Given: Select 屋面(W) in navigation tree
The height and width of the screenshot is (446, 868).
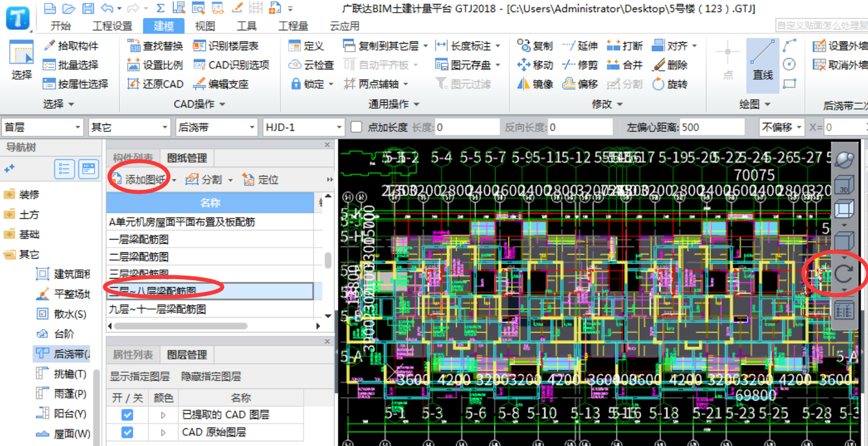Looking at the screenshot, I should tap(62, 434).
